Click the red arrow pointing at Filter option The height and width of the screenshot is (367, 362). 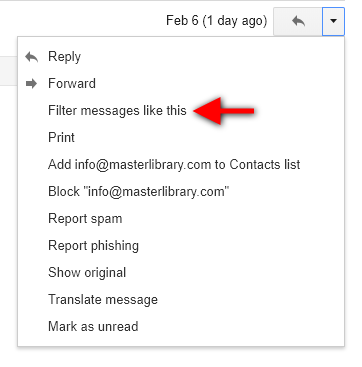224,111
